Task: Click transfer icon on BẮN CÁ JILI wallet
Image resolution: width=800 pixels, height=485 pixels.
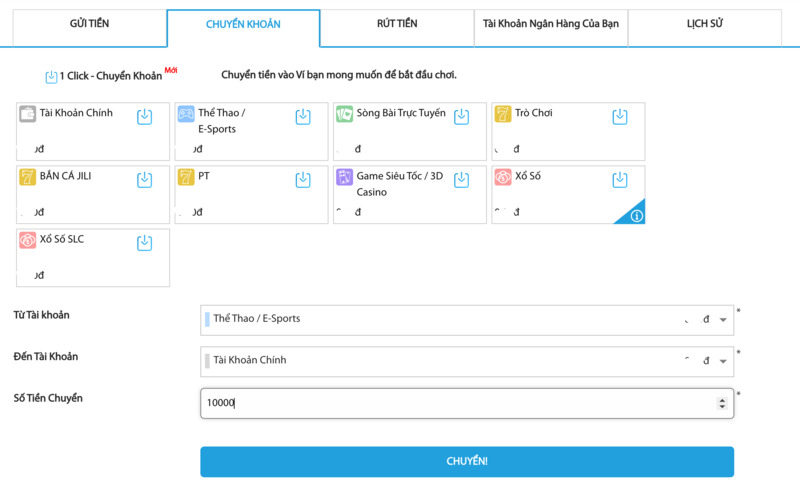Action: (x=145, y=180)
